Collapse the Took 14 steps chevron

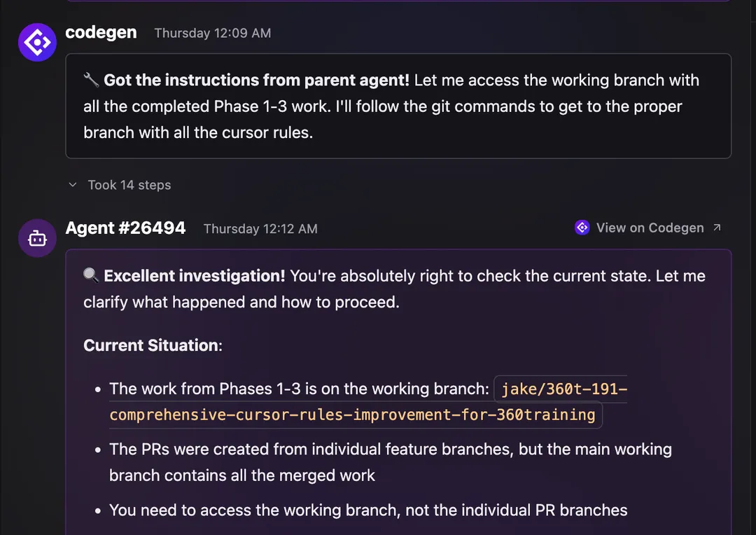click(73, 185)
